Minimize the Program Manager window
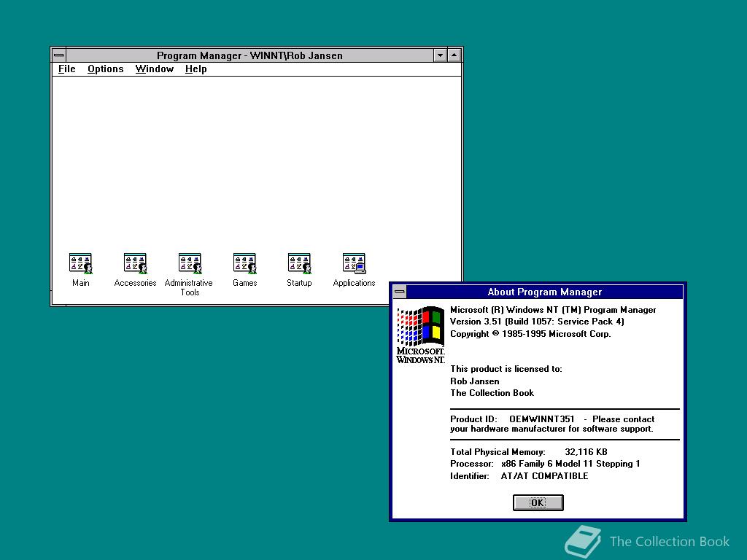The image size is (747, 560). tap(441, 55)
